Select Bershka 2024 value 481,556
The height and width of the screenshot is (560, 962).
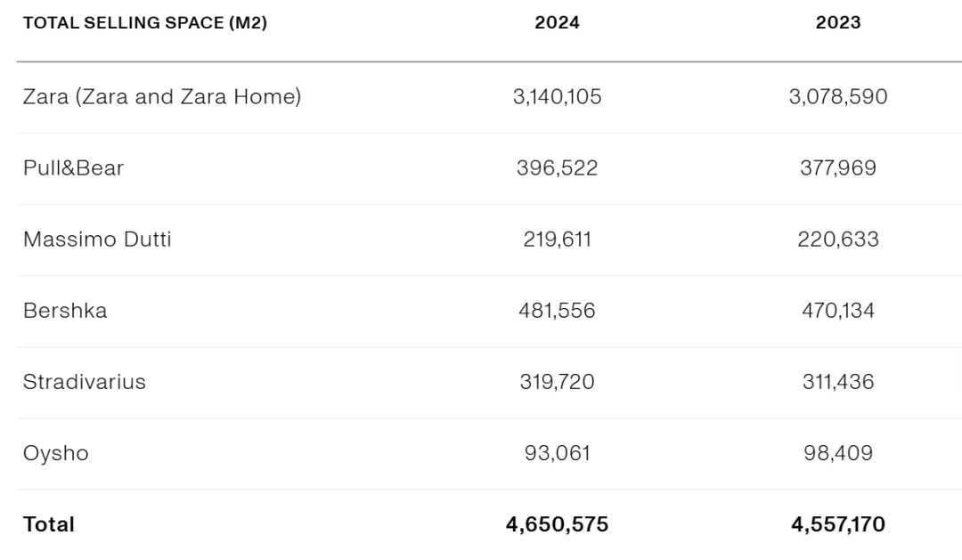click(x=557, y=311)
